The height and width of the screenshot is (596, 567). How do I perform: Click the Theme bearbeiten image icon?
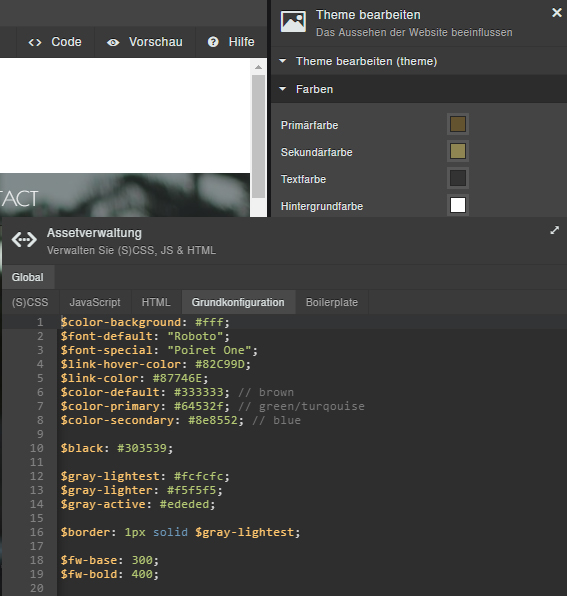click(293, 21)
